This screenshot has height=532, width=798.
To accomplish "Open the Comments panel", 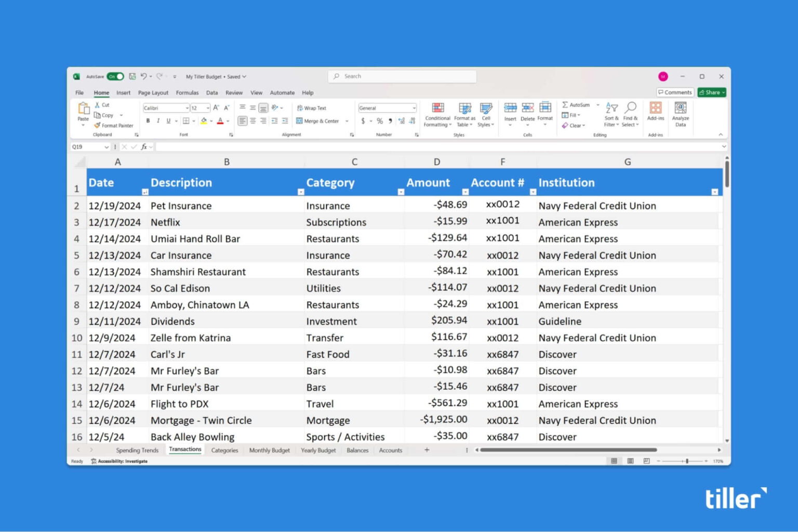I will (x=675, y=92).
